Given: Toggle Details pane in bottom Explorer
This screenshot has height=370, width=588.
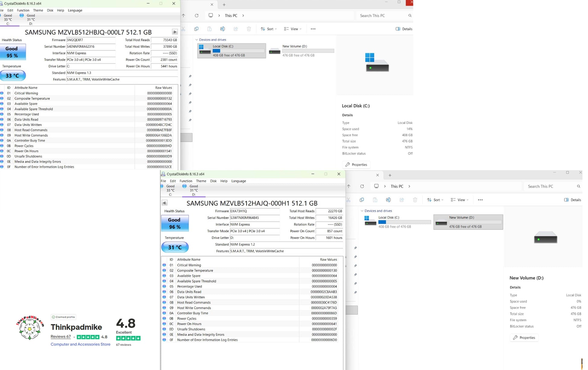Looking at the screenshot, I should tap(572, 200).
